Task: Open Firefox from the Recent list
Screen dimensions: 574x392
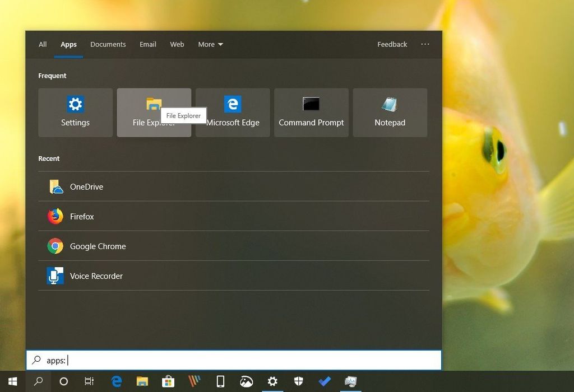Action: (x=82, y=216)
